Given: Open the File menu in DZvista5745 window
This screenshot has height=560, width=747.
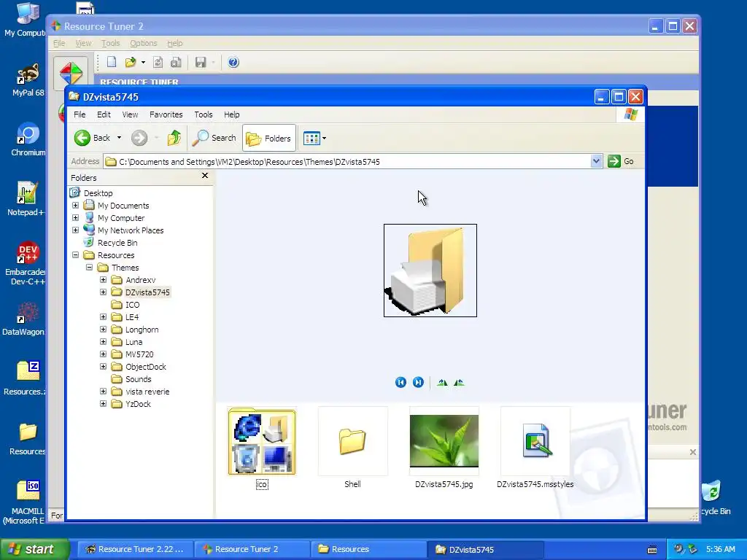Looking at the screenshot, I should coord(80,114).
